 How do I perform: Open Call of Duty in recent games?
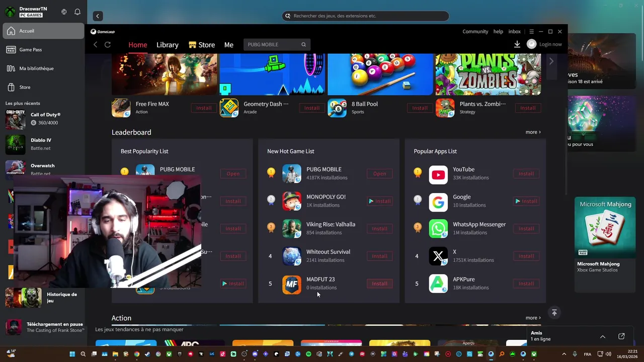click(x=43, y=119)
